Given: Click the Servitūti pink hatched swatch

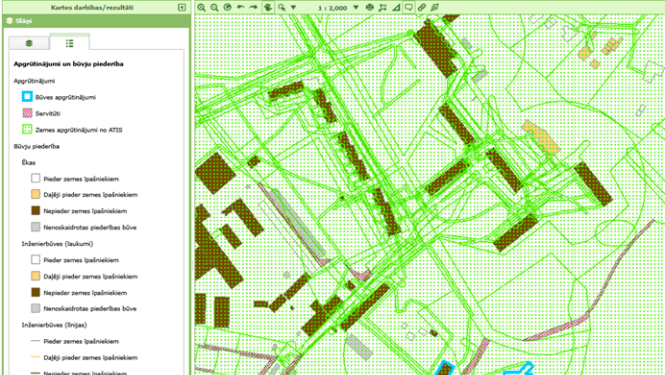Looking at the screenshot, I should pos(27,113).
